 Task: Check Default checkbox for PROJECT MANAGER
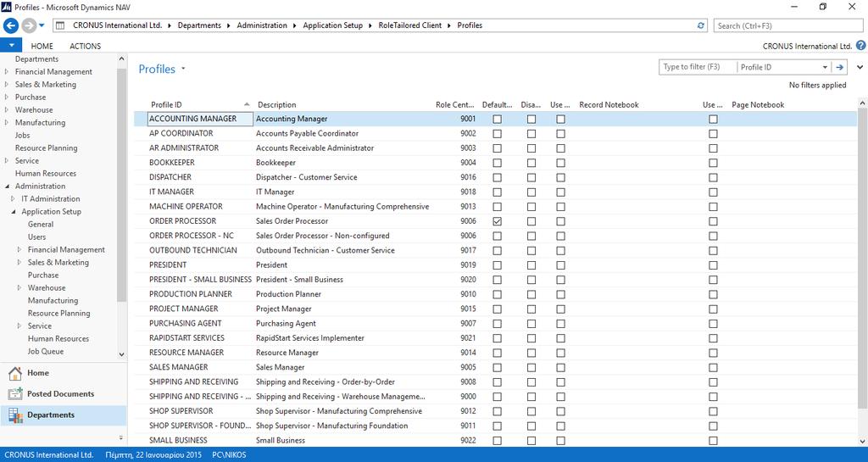tap(497, 309)
